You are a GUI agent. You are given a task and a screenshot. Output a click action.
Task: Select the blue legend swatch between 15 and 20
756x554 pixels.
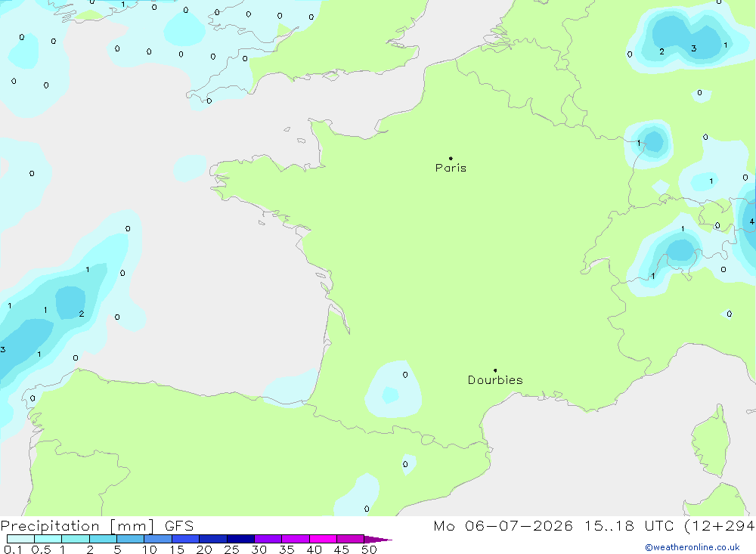point(186,539)
